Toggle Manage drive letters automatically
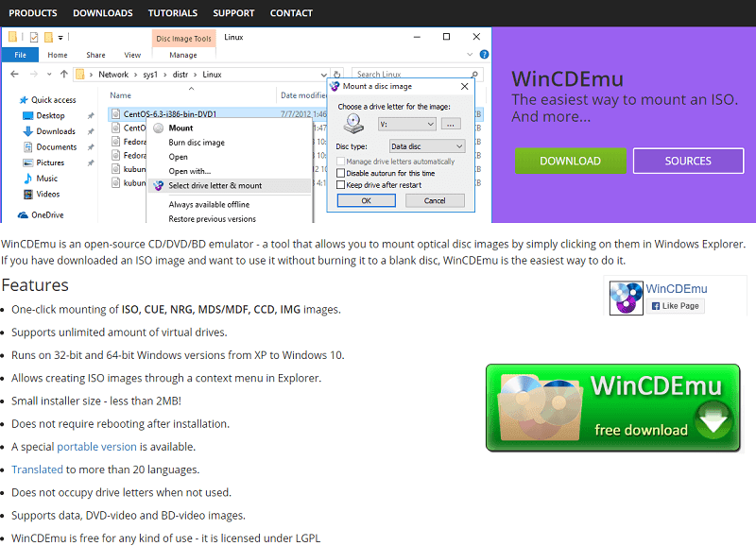Image resolution: width=756 pixels, height=546 pixels. coord(340,161)
